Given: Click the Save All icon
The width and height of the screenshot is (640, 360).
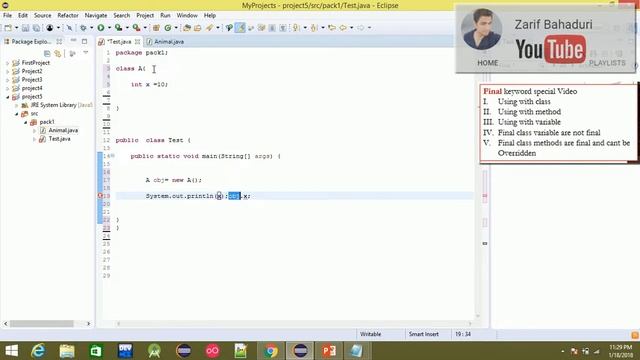Looking at the screenshot, I should [36, 28].
